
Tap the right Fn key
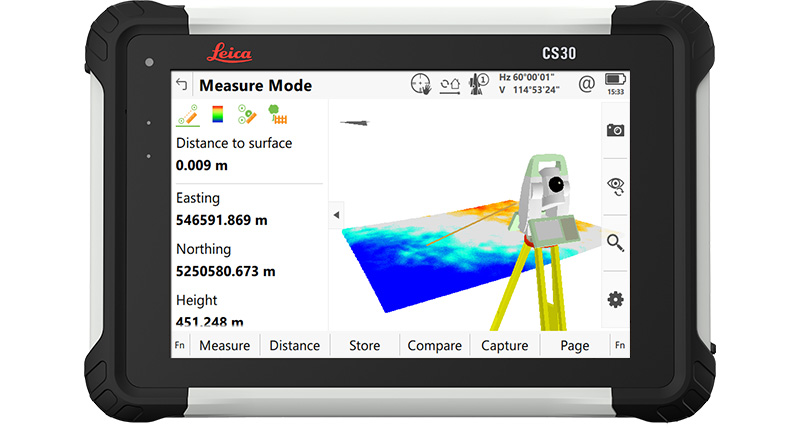coord(620,345)
